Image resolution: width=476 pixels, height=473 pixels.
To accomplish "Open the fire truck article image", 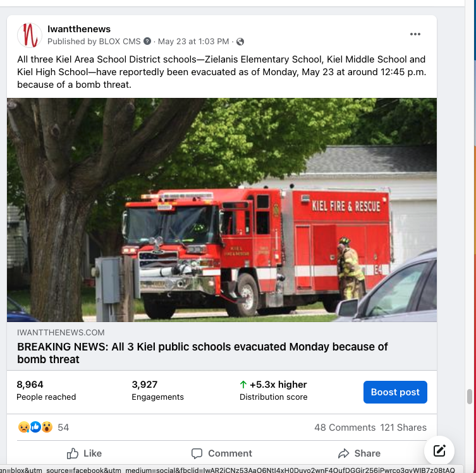I will click(222, 210).
